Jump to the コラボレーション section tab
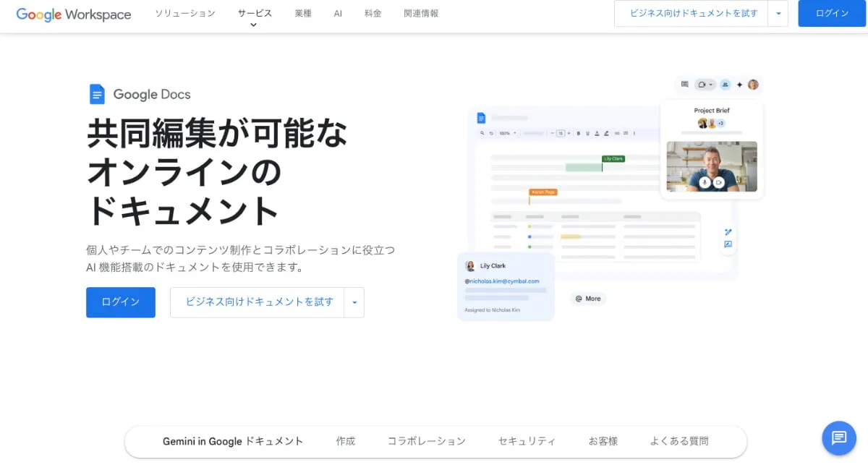The width and height of the screenshot is (868, 470). pos(427,441)
